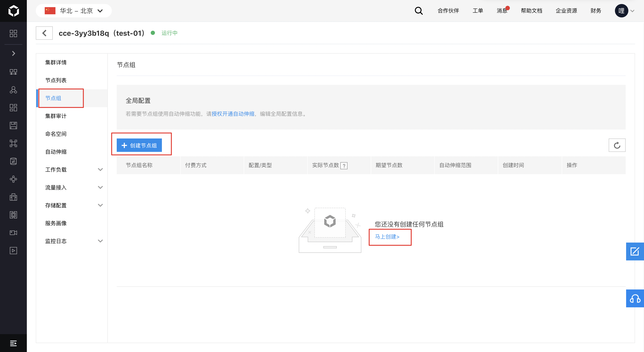Open 工单 in the top bar

point(478,11)
